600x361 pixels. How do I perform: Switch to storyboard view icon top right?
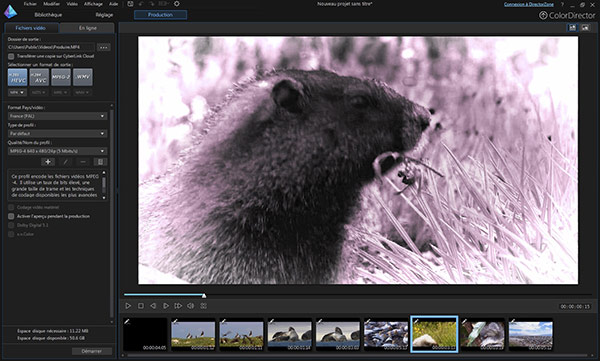572,28
